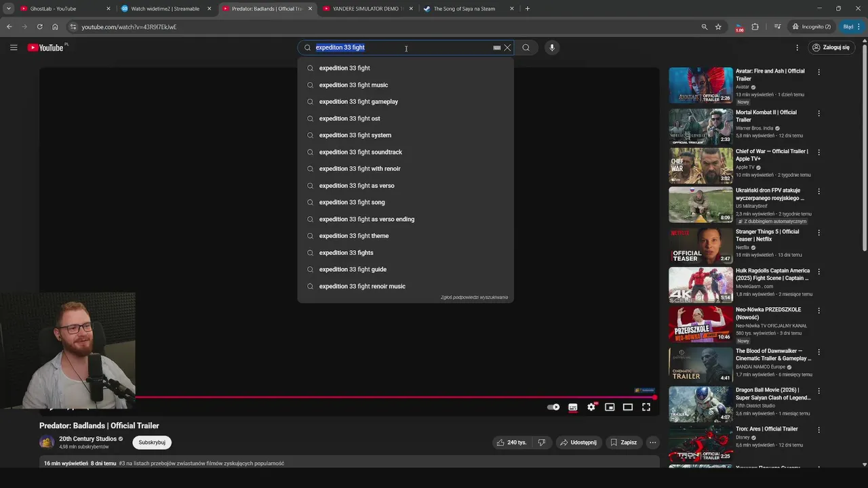The image size is (868, 488).
Task: Submit search with the magnifier button
Action: point(526,47)
